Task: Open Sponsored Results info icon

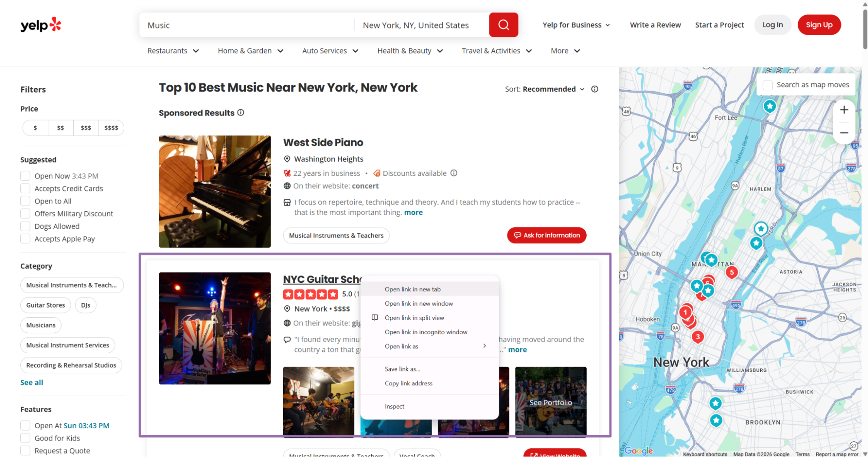Action: tap(241, 113)
